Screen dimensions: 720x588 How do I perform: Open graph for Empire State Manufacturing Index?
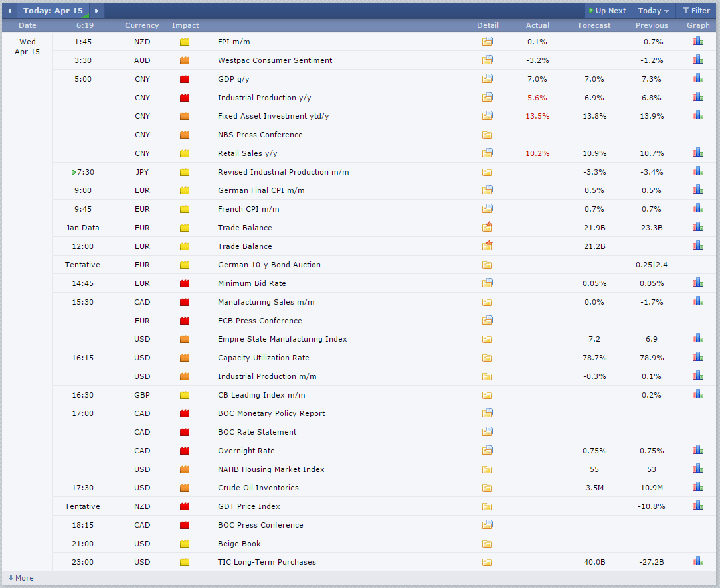click(x=698, y=338)
